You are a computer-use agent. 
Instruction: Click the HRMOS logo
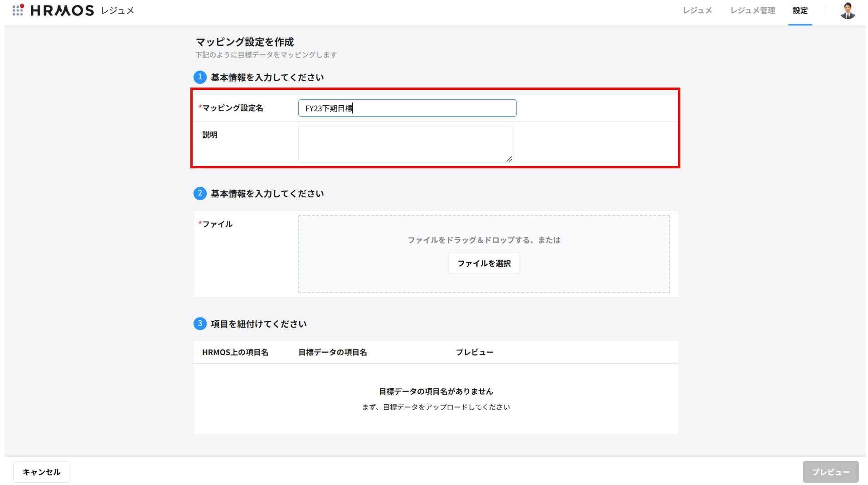coord(62,10)
